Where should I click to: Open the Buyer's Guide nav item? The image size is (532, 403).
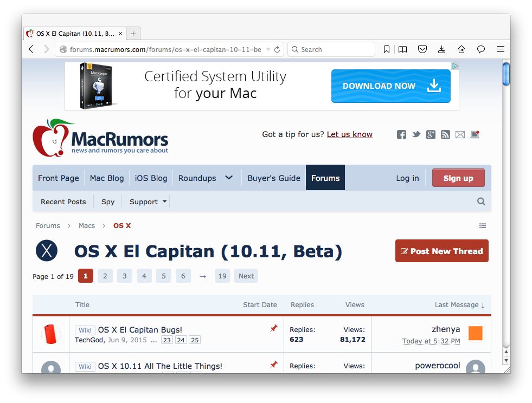click(274, 178)
